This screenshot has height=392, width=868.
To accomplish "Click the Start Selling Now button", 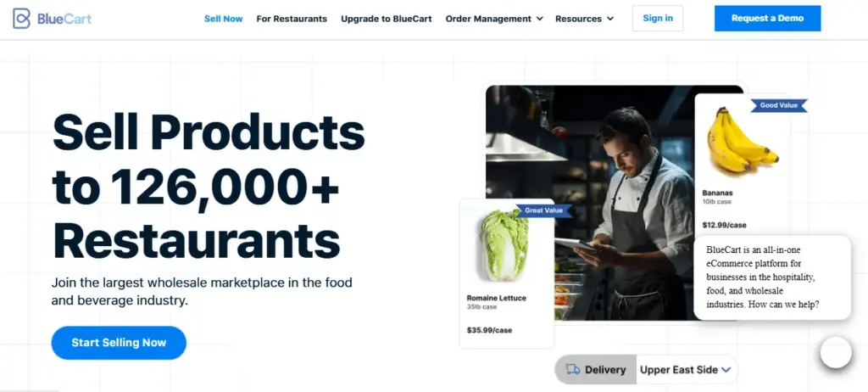I will click(x=119, y=343).
